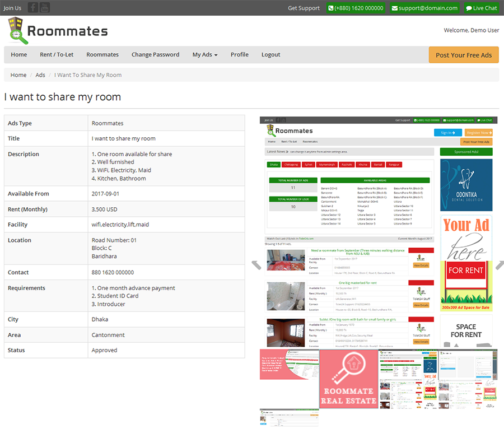Open the Facebook page icon
The height and width of the screenshot is (438, 504).
pyautogui.click(x=32, y=7)
